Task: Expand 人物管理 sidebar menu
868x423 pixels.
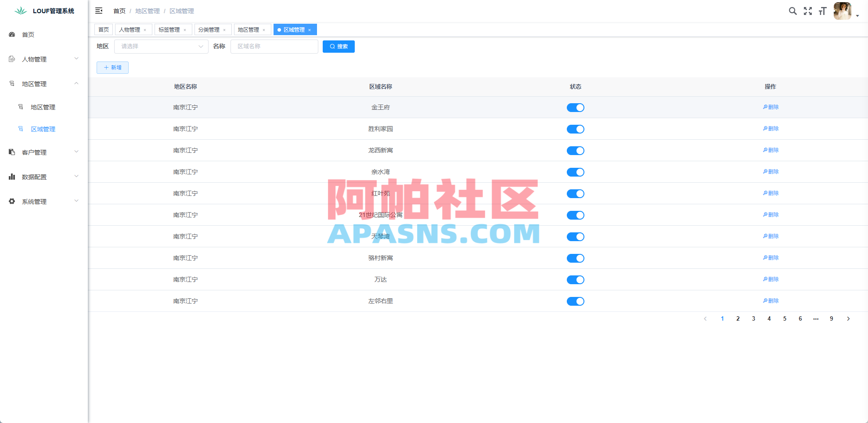Action: click(x=44, y=59)
